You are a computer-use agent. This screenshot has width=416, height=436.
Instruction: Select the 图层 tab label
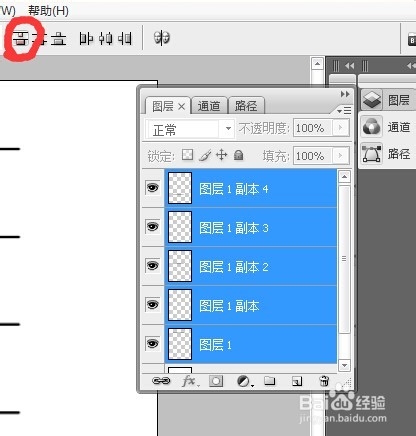click(x=163, y=107)
